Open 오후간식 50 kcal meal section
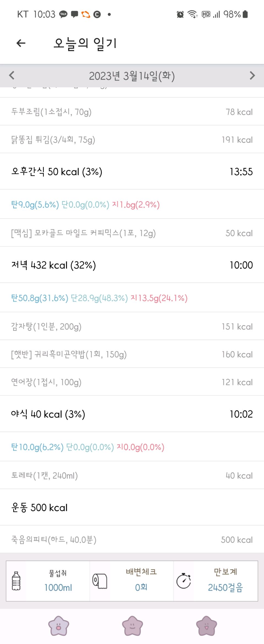Image resolution: width=264 pixels, height=644 pixels. pyautogui.click(x=132, y=172)
